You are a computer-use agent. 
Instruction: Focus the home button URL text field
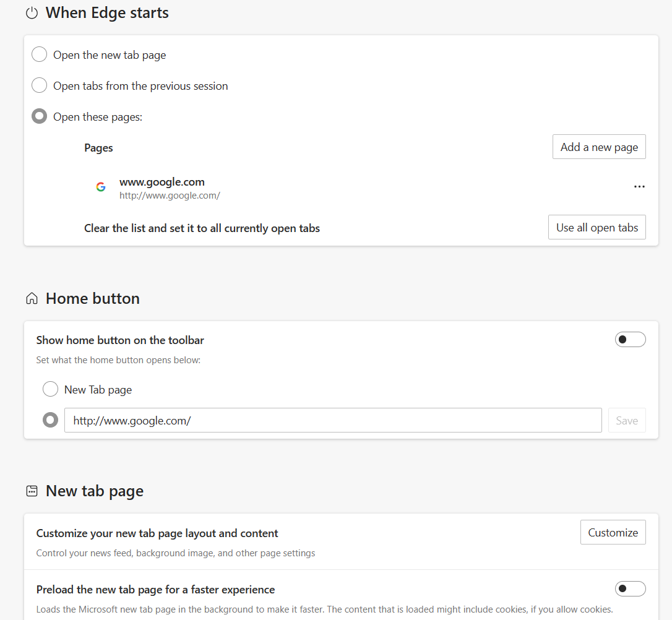coord(333,420)
